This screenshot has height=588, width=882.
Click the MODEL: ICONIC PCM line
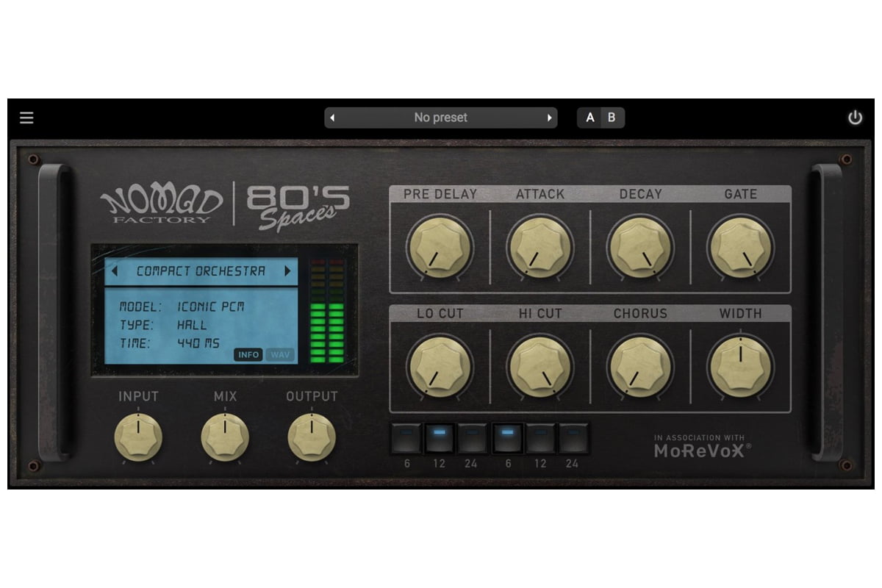tap(182, 307)
